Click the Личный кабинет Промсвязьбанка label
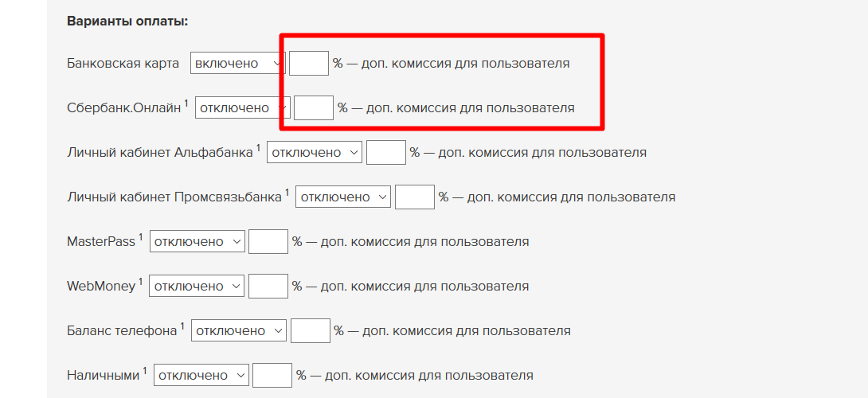The image size is (868, 398). pyautogui.click(x=174, y=197)
